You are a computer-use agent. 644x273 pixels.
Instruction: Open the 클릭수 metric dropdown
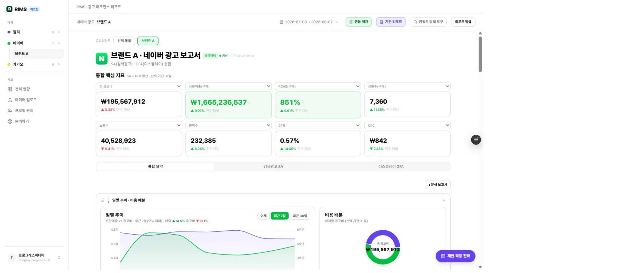point(228,125)
